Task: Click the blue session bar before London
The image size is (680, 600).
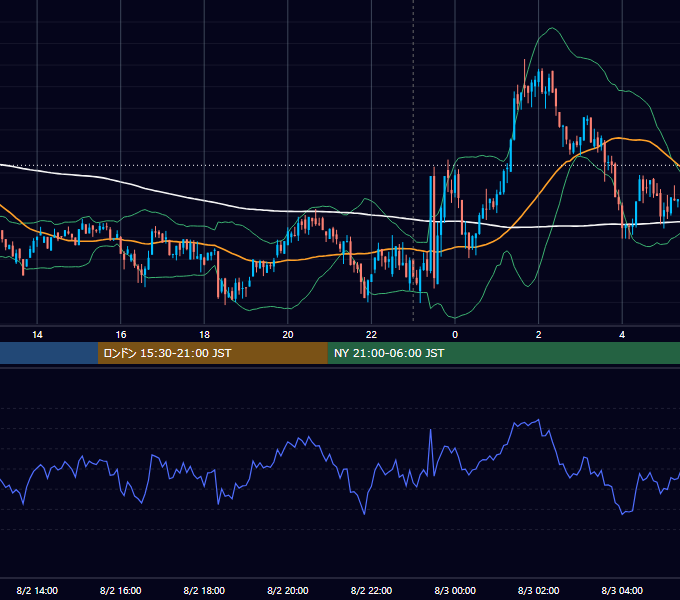Action: pyautogui.click(x=49, y=353)
